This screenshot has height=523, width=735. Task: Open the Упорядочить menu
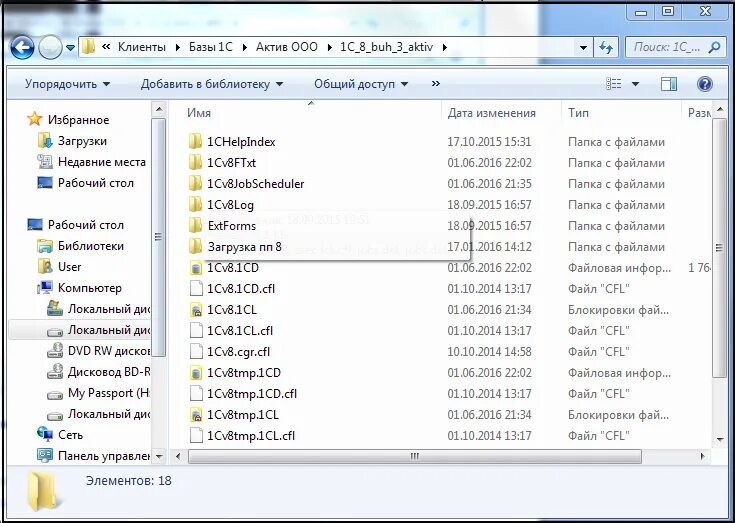68,84
